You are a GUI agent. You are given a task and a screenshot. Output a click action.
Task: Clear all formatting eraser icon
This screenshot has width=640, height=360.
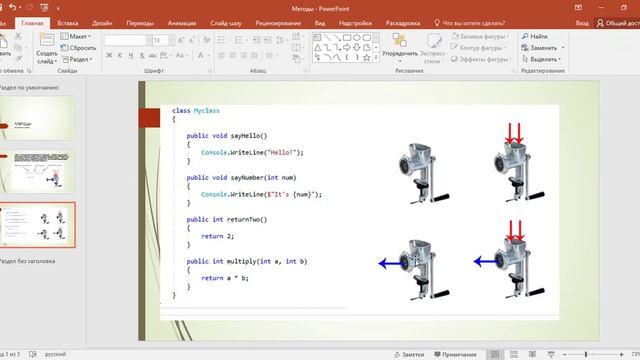pos(207,40)
